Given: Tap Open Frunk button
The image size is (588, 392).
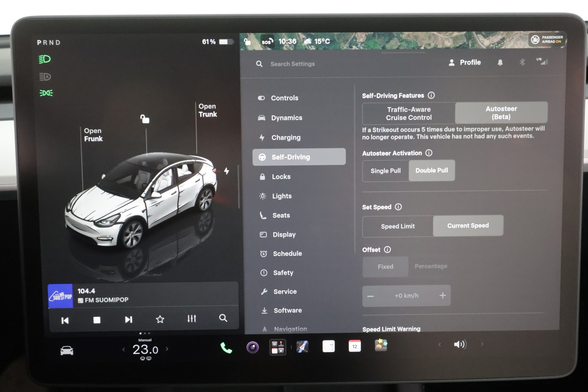Looking at the screenshot, I should pos(93,135).
